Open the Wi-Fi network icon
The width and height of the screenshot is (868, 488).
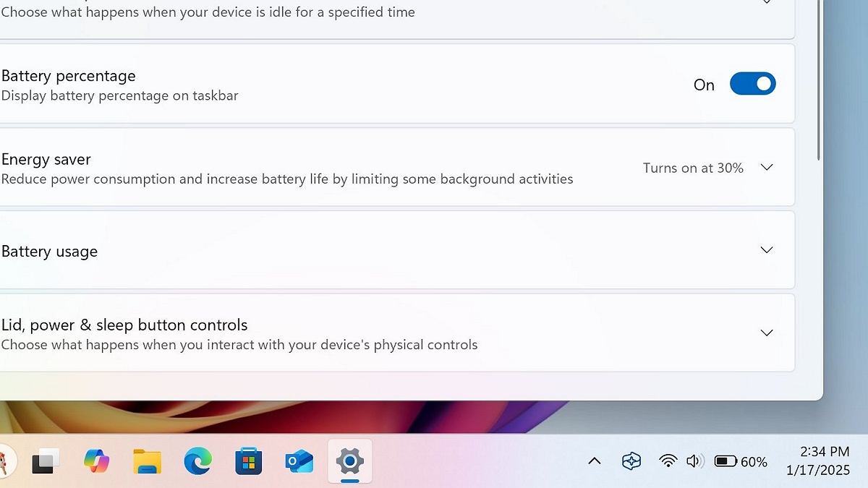tap(668, 461)
